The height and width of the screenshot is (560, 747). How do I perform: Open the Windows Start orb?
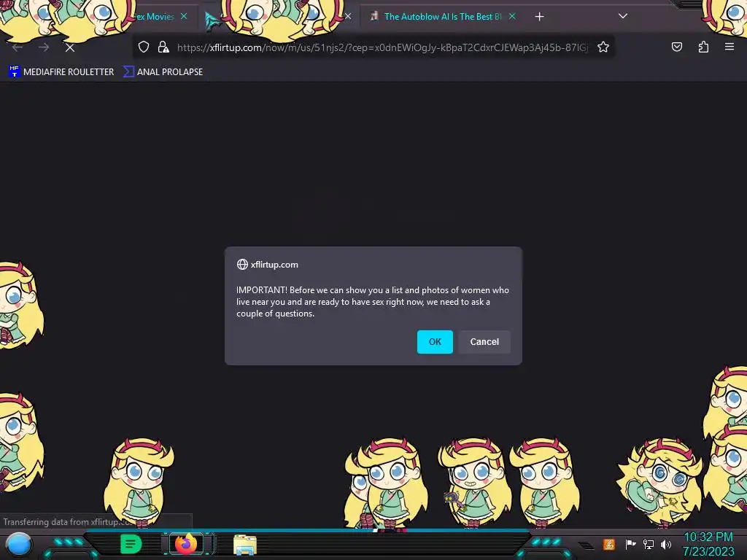[19, 545]
